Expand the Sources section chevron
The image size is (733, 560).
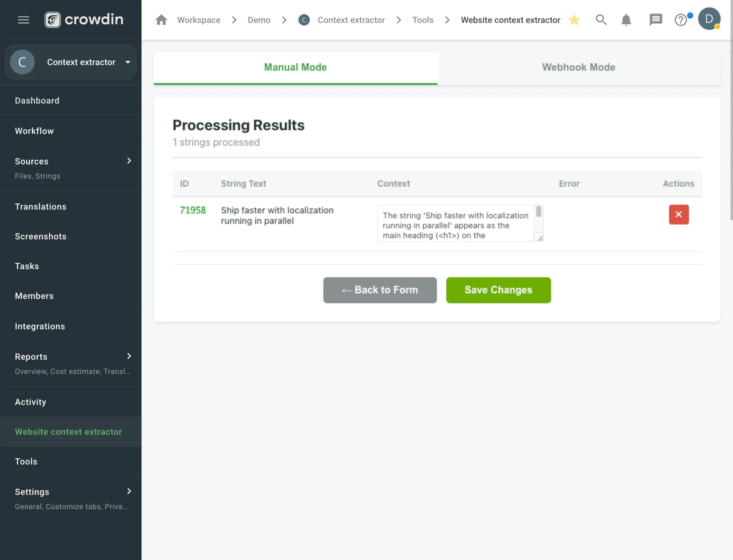(129, 161)
